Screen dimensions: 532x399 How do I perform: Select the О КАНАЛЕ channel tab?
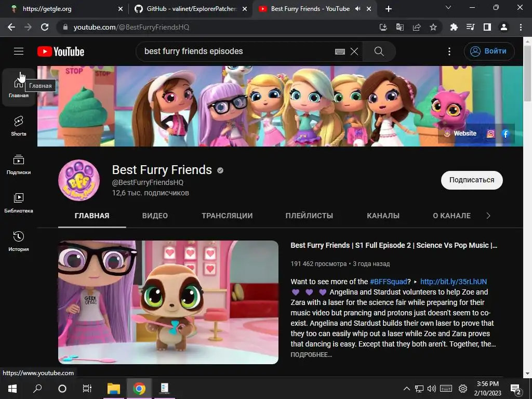coord(451,216)
